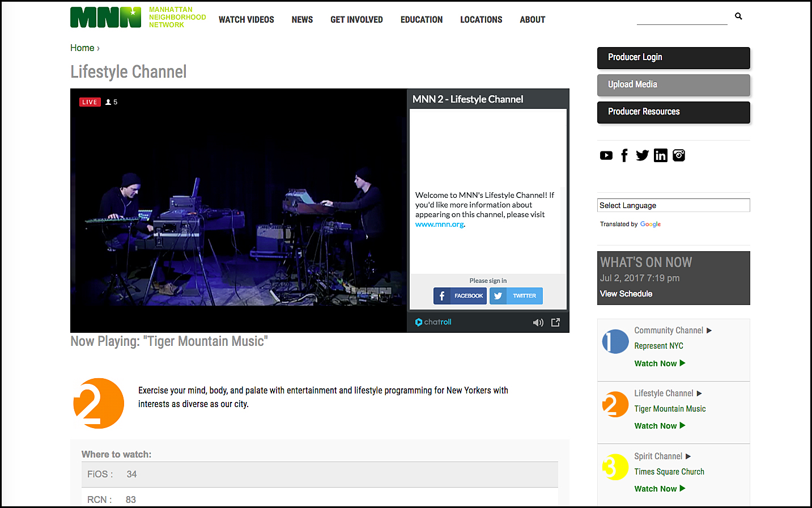This screenshot has height=508, width=812.
Task: Click the MNN logo in the header
Action: tap(105, 18)
